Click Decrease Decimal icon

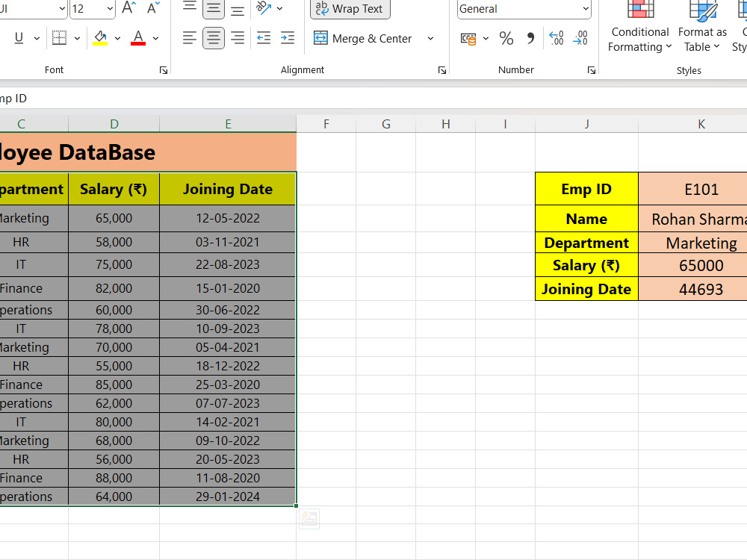tap(580, 39)
